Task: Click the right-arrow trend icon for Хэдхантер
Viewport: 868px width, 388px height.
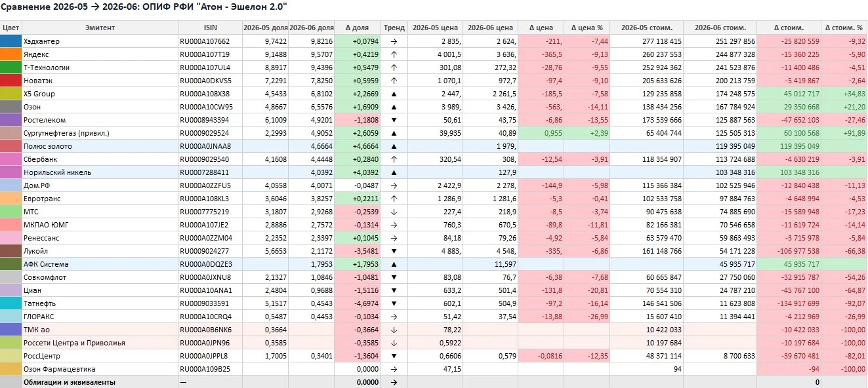Action: click(x=394, y=41)
